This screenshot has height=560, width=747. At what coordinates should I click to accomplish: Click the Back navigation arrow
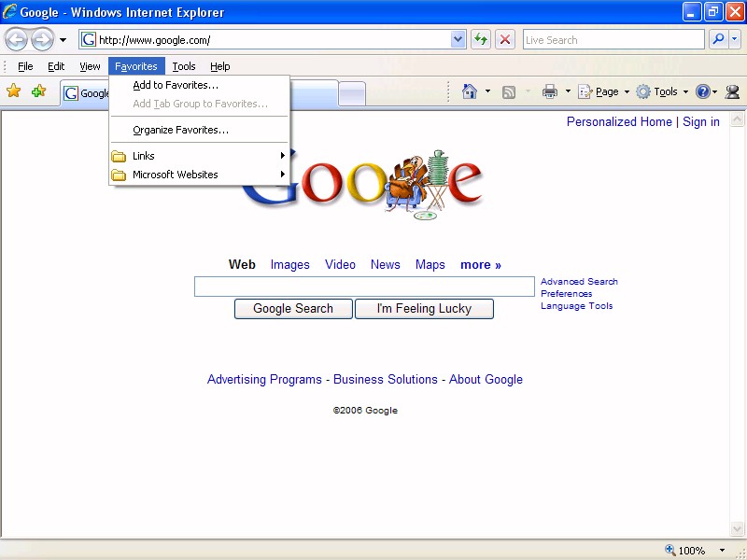click(x=16, y=39)
